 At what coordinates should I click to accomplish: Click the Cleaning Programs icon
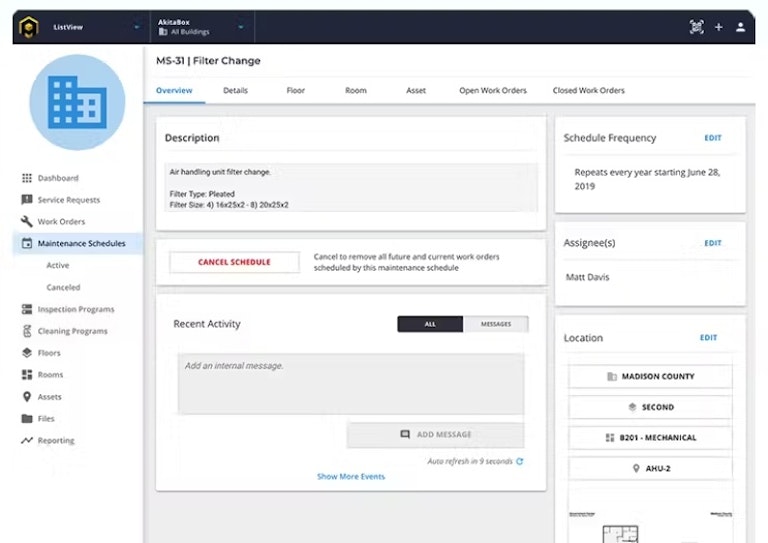coord(27,331)
